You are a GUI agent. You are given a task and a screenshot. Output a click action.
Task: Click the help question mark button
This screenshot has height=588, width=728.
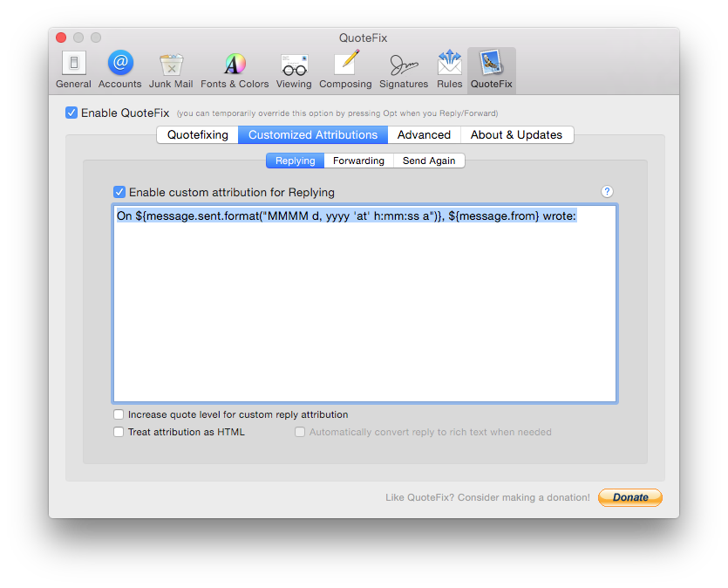[607, 192]
